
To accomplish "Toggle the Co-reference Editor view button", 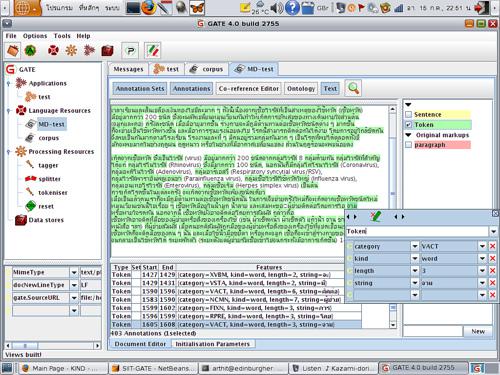I will [x=249, y=88].
